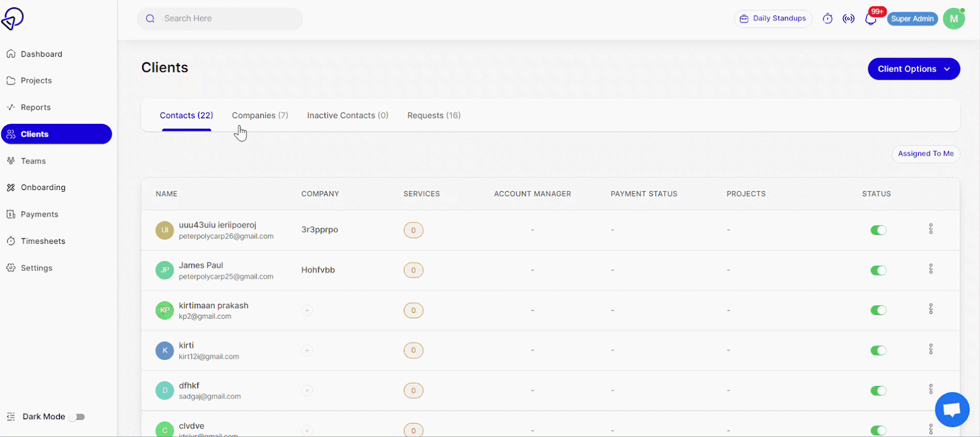
Task: Click the Daily Standups button
Action: 773,18
